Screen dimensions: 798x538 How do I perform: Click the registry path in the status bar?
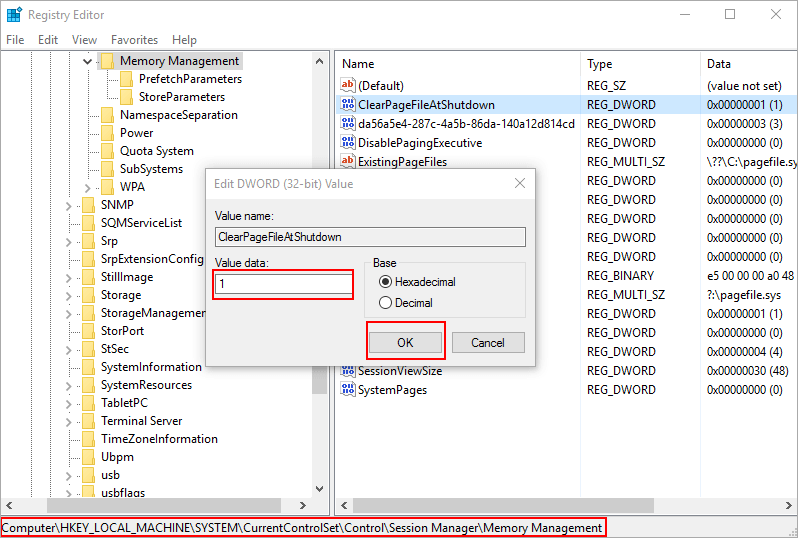pyautogui.click(x=302, y=528)
